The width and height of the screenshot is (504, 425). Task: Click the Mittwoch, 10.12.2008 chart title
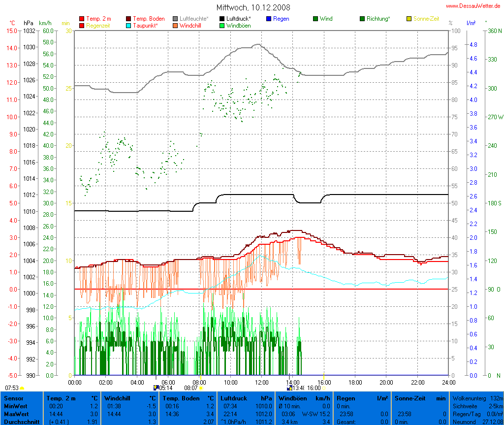click(253, 7)
